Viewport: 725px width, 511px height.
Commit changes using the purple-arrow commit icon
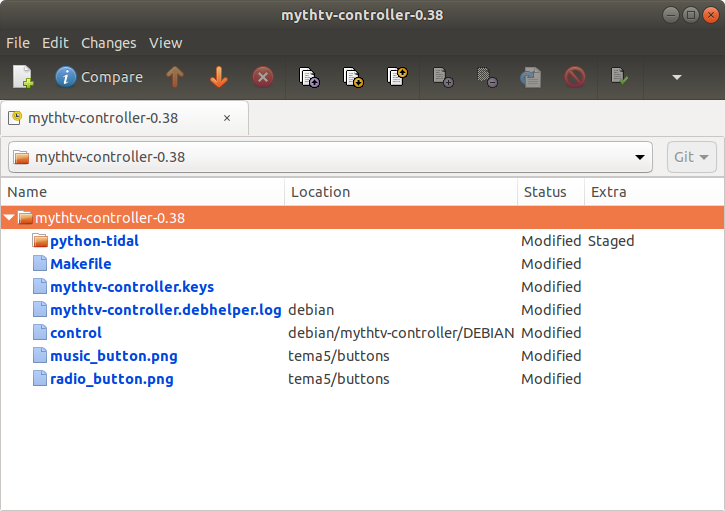pos(309,77)
